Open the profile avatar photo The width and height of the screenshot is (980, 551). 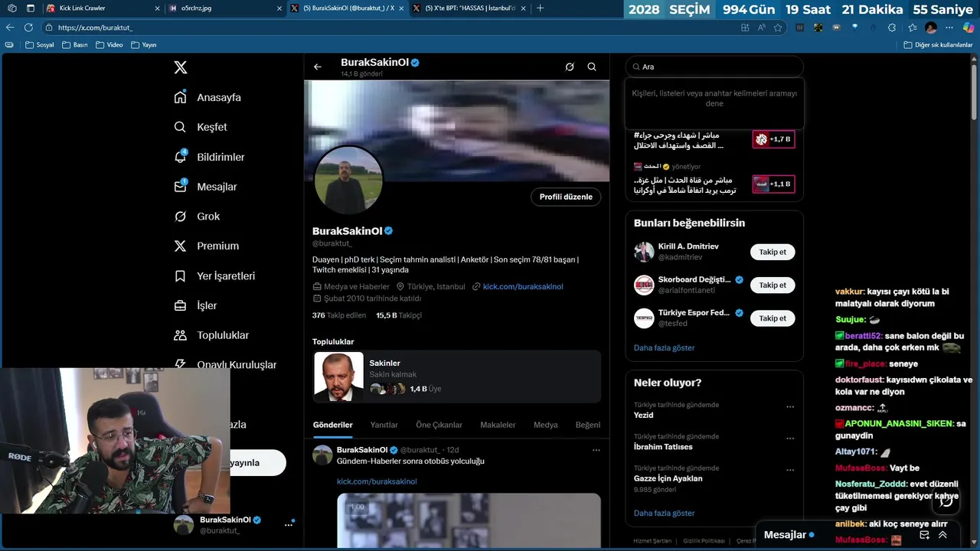(348, 181)
